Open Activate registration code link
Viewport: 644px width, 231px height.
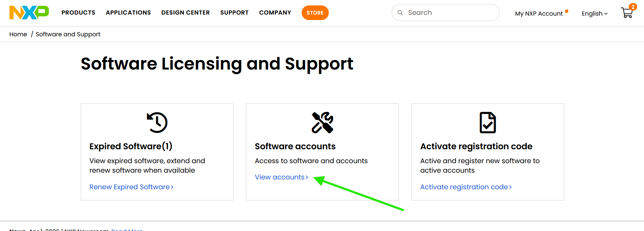point(466,187)
